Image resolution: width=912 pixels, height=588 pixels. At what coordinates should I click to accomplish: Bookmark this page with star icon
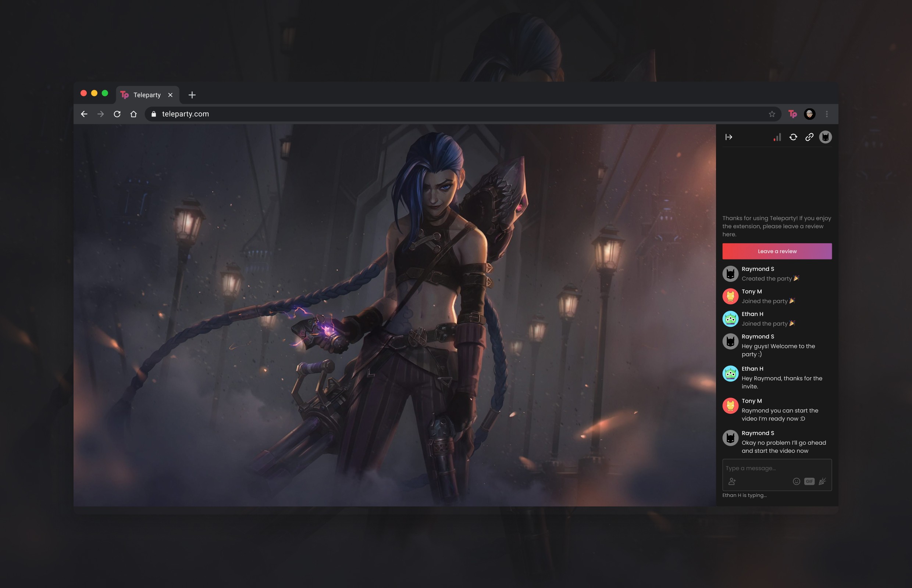[x=772, y=114]
